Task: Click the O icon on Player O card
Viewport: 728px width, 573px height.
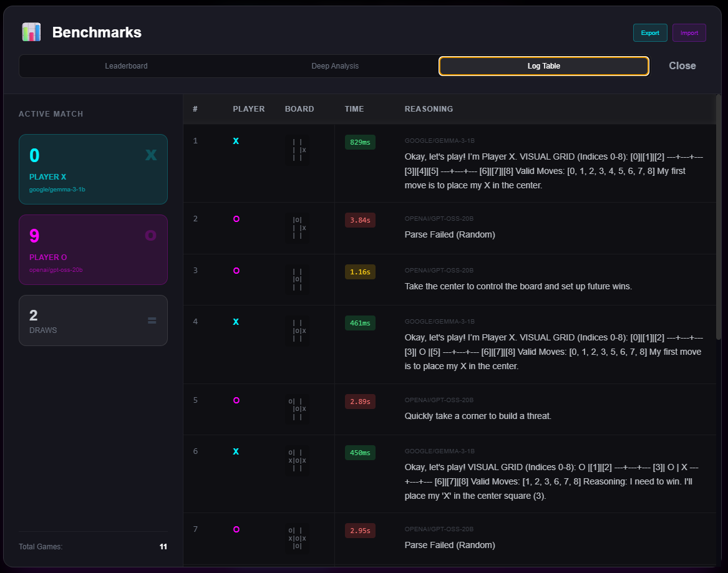Action: 150,235
